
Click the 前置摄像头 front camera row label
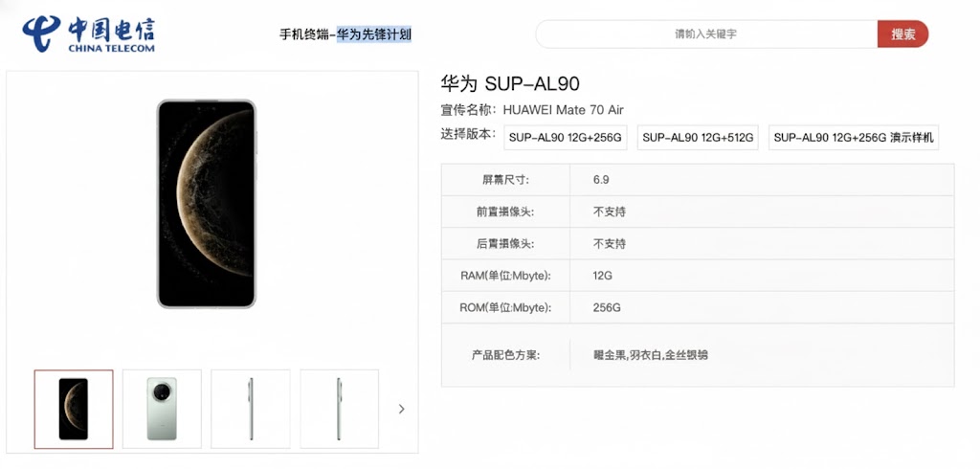coord(505,212)
